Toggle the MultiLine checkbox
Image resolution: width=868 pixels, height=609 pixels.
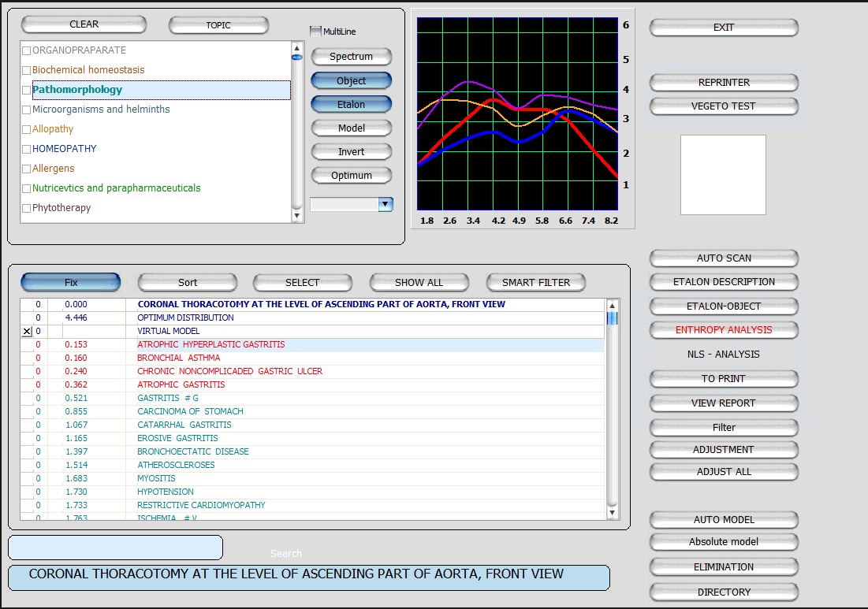316,32
